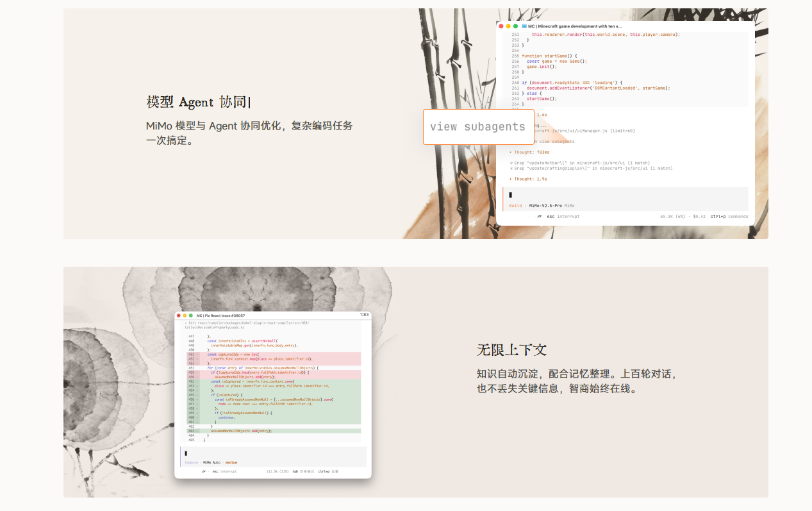Click the '知识自动沉淀，配合记忆整理' description paragraph

click(576, 381)
